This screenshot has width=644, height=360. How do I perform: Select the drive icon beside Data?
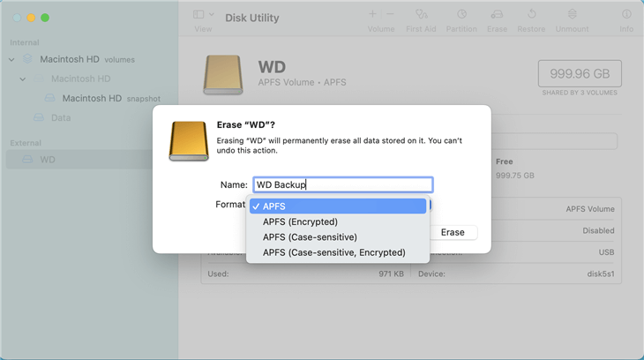click(39, 118)
